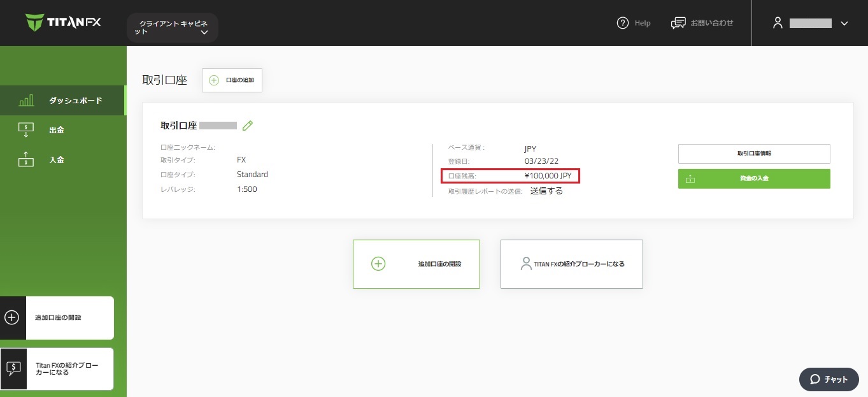Open the お問い合わせ contact link
This screenshot has width=868, height=397.
[712, 23]
